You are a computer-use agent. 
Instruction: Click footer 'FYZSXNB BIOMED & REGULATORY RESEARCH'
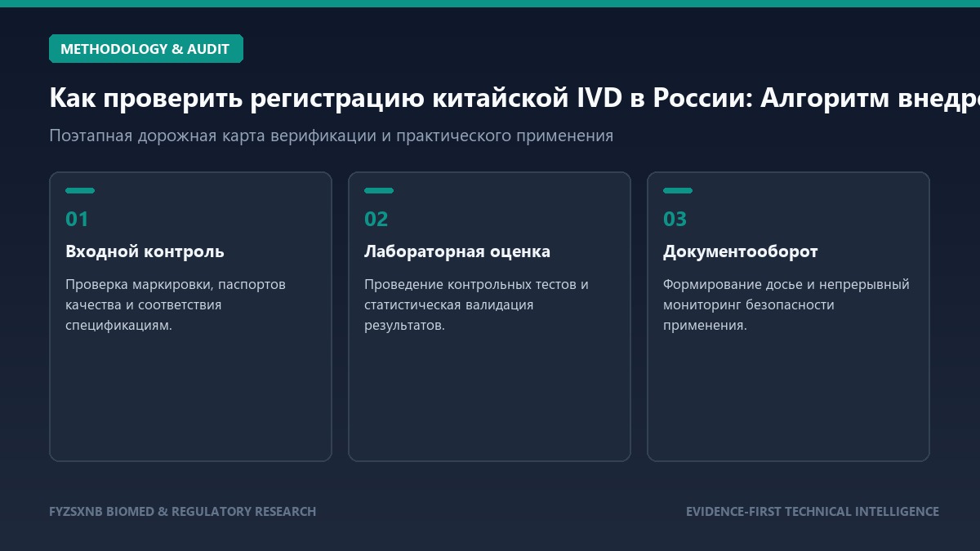(x=182, y=512)
